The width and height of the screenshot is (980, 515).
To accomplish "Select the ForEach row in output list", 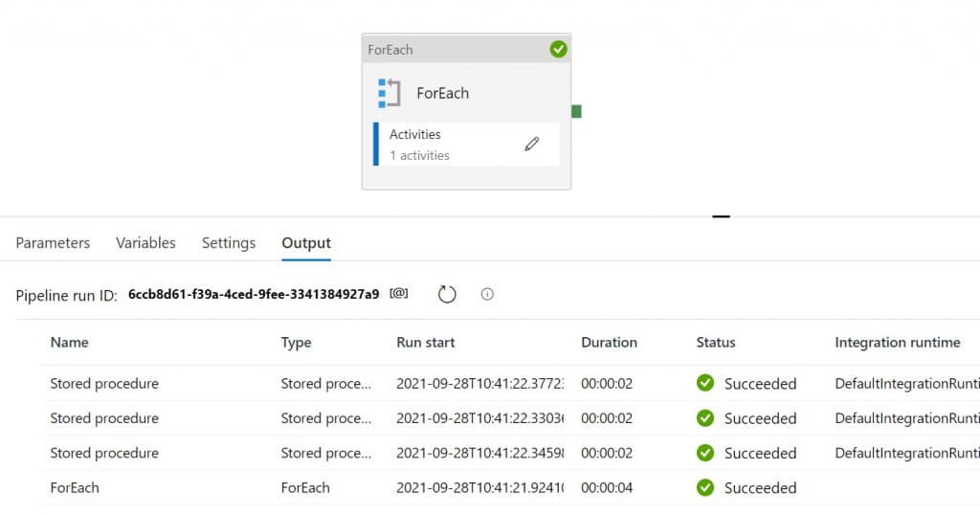I will [75, 487].
